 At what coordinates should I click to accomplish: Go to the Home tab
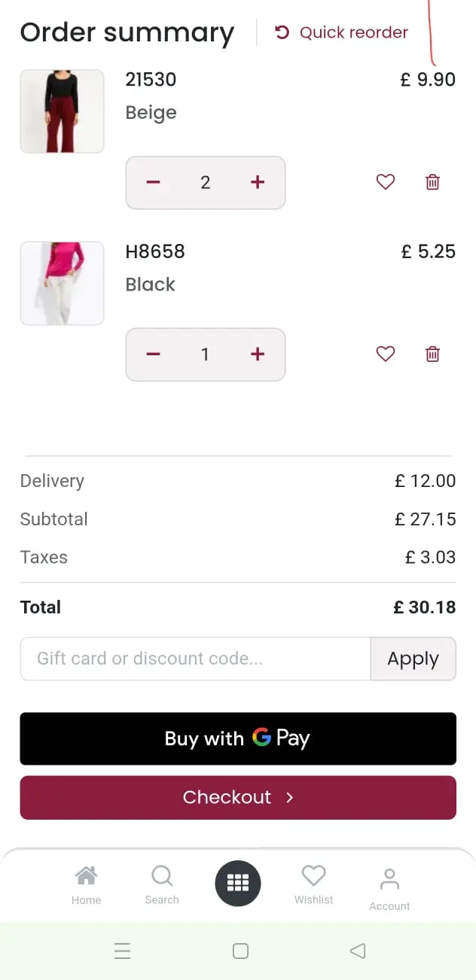tap(87, 885)
